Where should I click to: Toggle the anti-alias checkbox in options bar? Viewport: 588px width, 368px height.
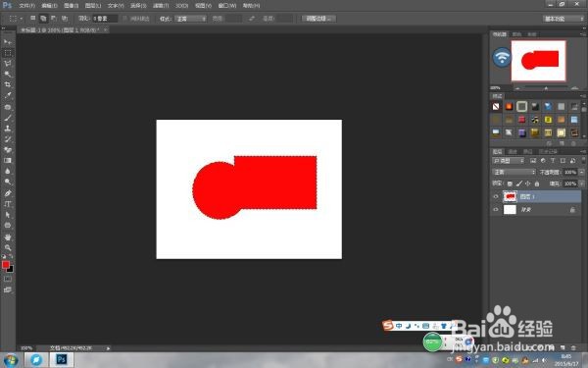pyautogui.click(x=125, y=19)
